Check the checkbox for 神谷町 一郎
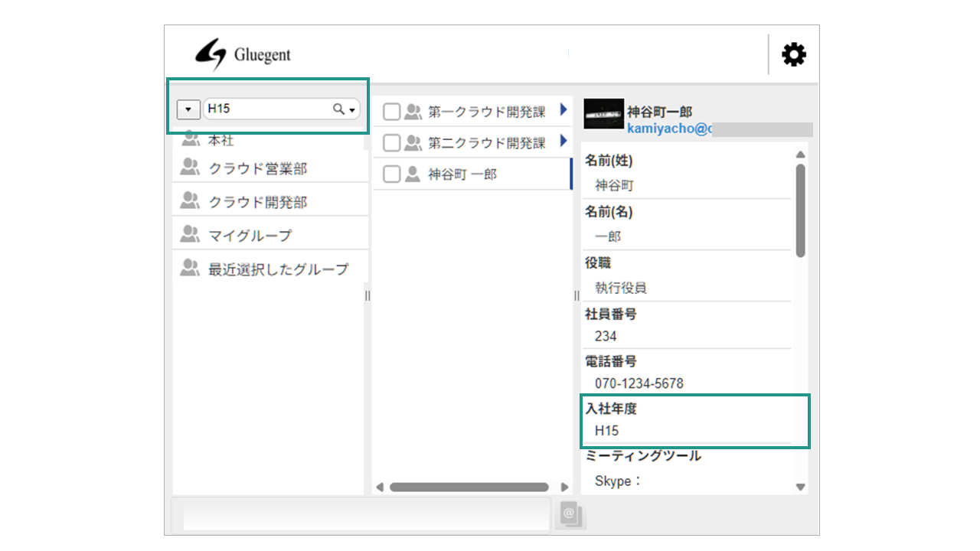Screen dimensions: 980x551 [x=390, y=174]
